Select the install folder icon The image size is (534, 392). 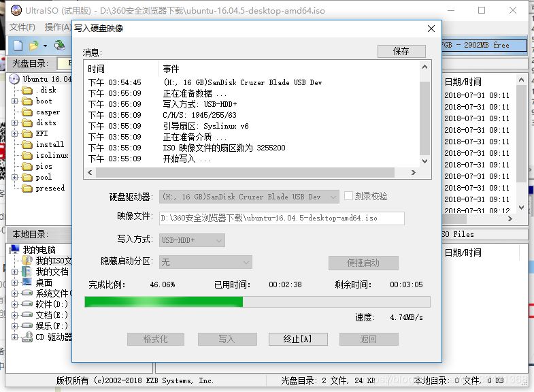pyautogui.click(x=27, y=145)
